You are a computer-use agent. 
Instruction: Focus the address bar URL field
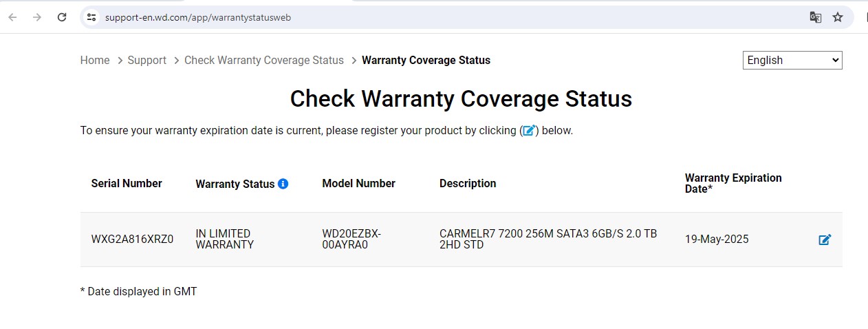(413, 17)
